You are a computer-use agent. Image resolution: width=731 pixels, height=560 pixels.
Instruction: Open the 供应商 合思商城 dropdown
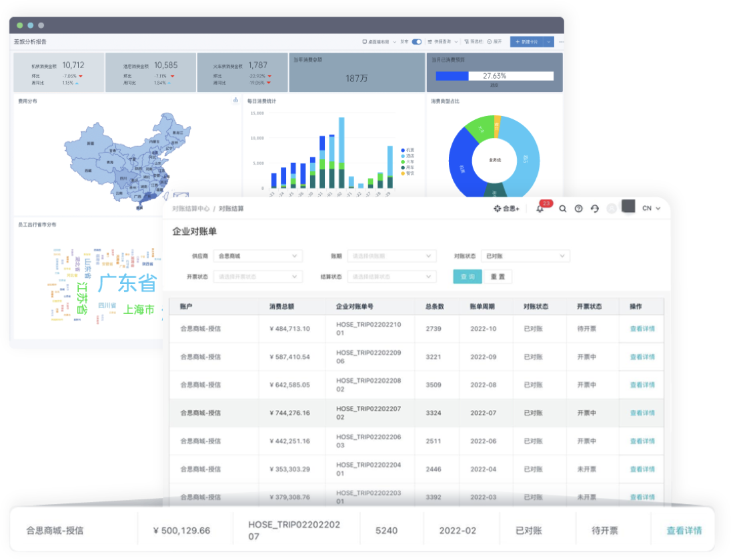point(257,256)
